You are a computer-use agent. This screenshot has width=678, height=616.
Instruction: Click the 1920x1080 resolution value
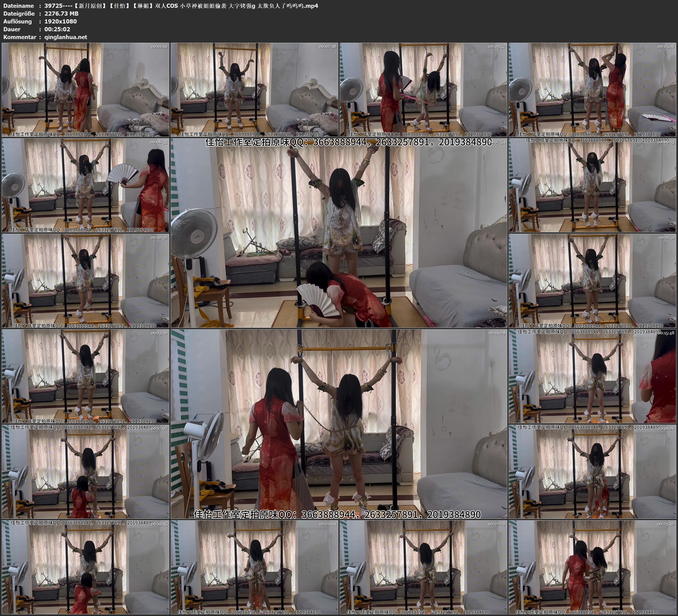(x=61, y=21)
